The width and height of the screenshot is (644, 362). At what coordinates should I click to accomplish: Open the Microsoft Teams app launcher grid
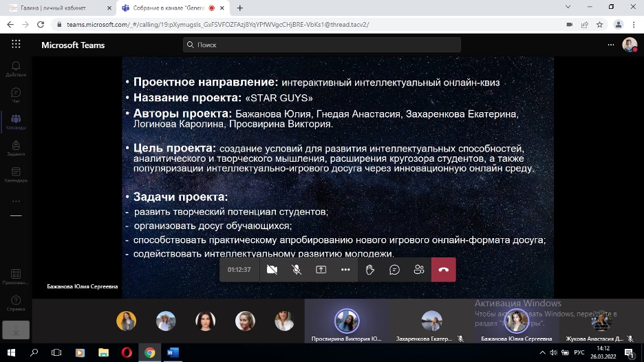[x=16, y=45]
